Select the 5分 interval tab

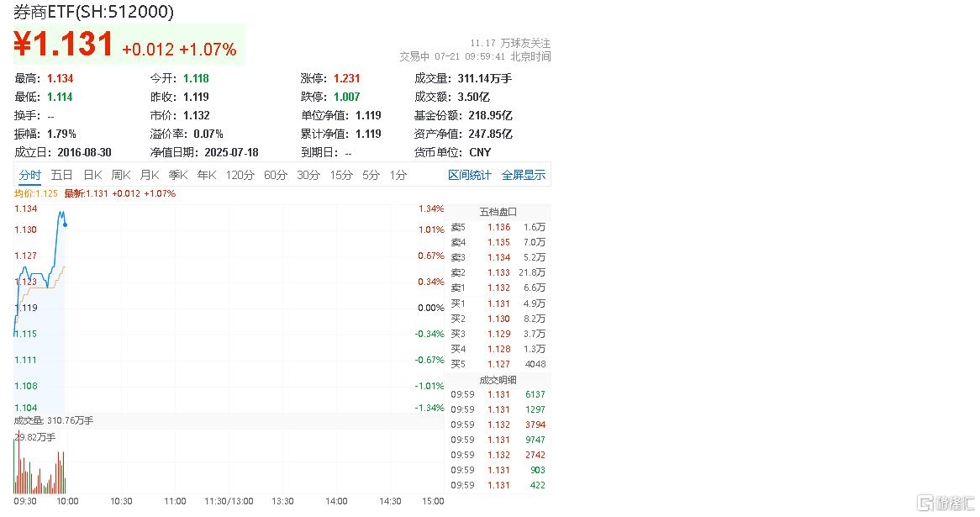click(x=371, y=175)
